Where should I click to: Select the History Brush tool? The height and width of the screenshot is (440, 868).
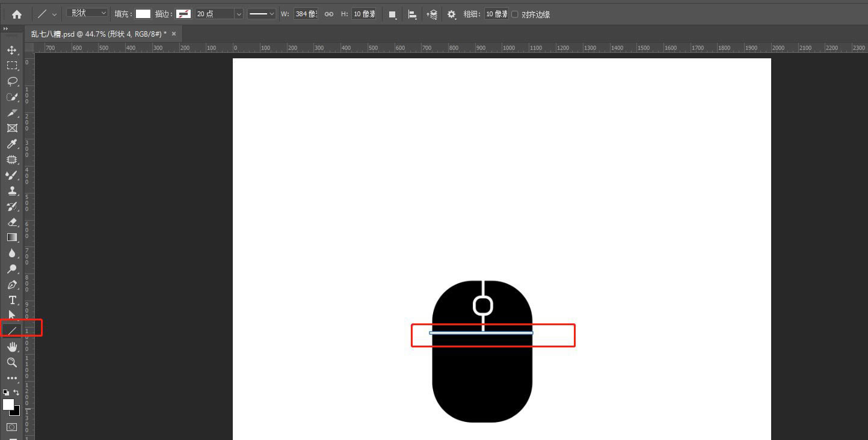(x=11, y=206)
